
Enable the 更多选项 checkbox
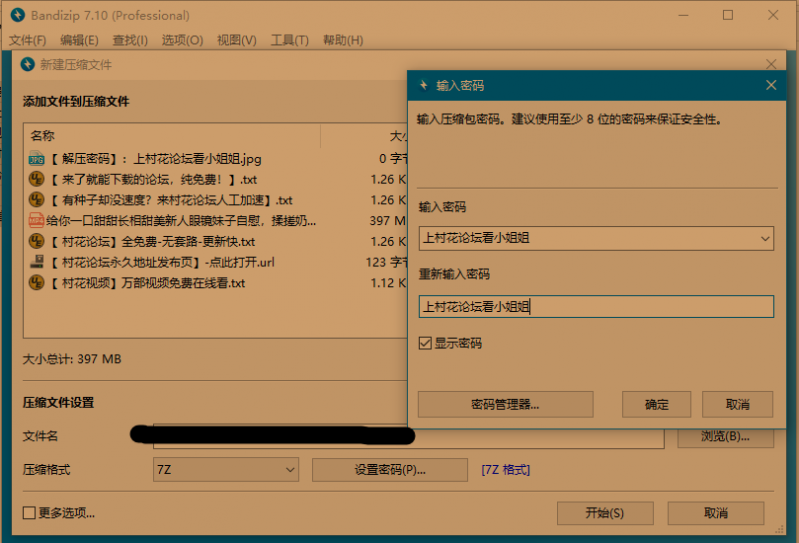point(30,513)
